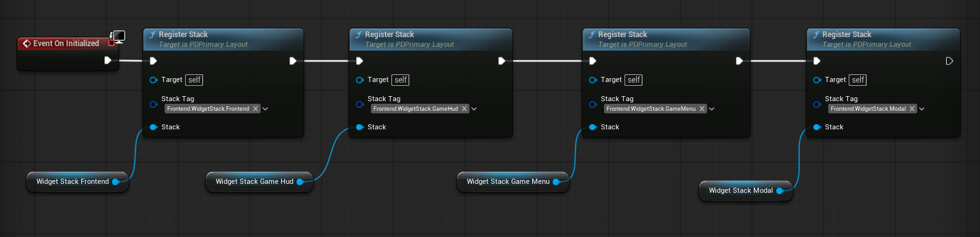This screenshot has width=980, height=237.
Task: Click the self value on GameHud node Target
Action: point(400,80)
